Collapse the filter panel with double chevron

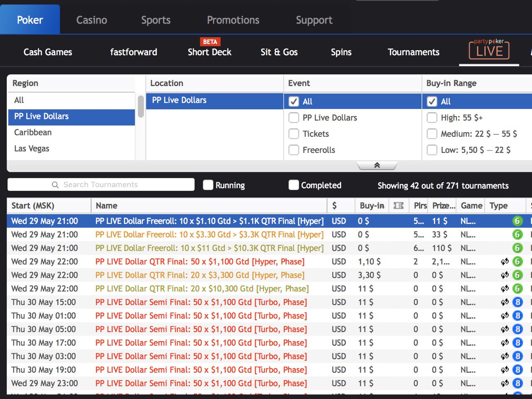[377, 165]
